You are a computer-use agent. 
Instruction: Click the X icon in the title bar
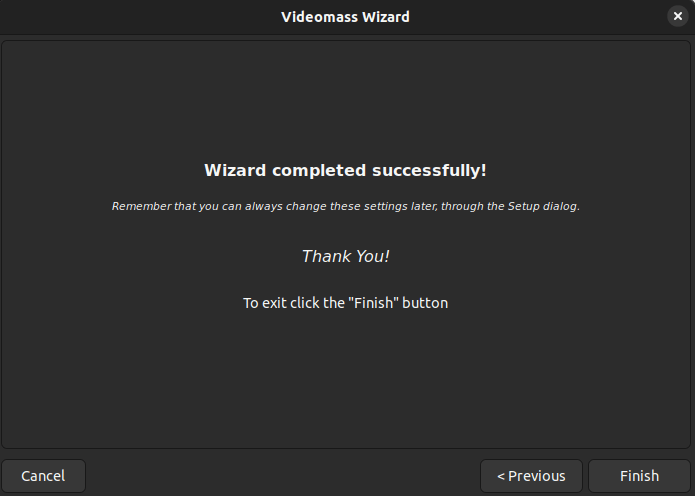click(678, 16)
